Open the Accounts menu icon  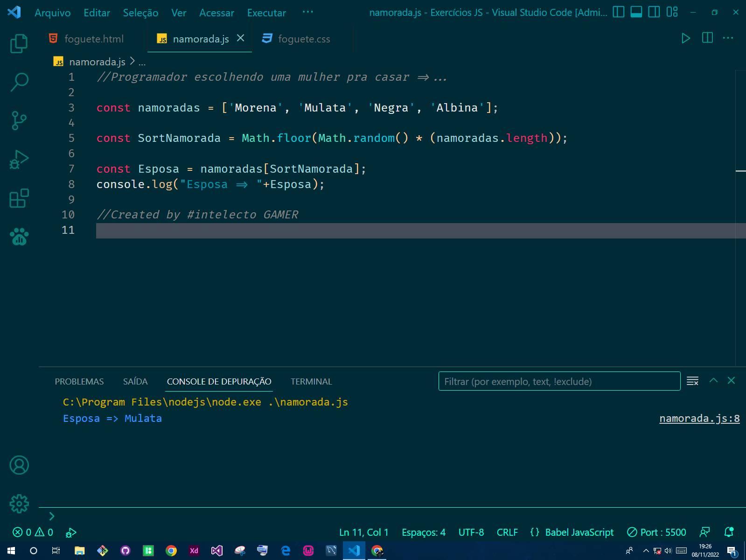point(19,465)
